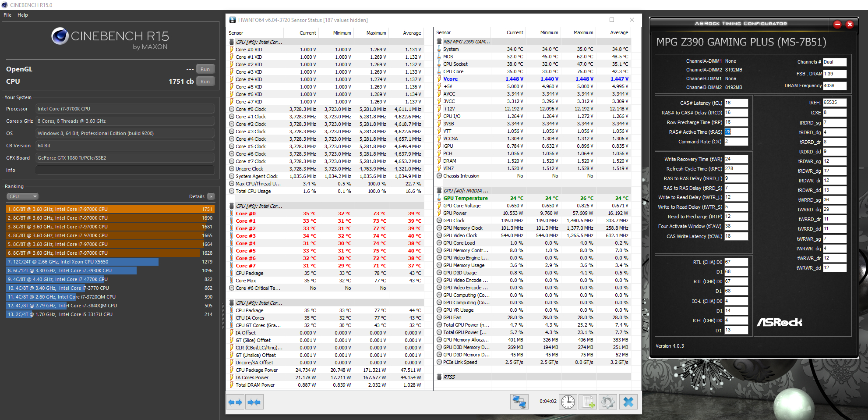Click PCIe Link Speed sensor icon
Image resolution: width=868 pixels, height=420 pixels.
[x=439, y=362]
